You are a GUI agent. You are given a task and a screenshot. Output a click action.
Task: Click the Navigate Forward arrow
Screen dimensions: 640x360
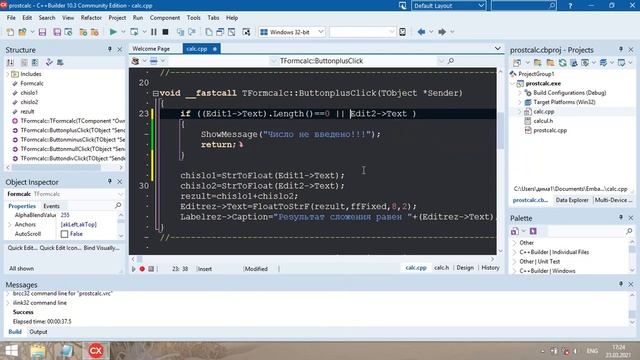pos(442,32)
